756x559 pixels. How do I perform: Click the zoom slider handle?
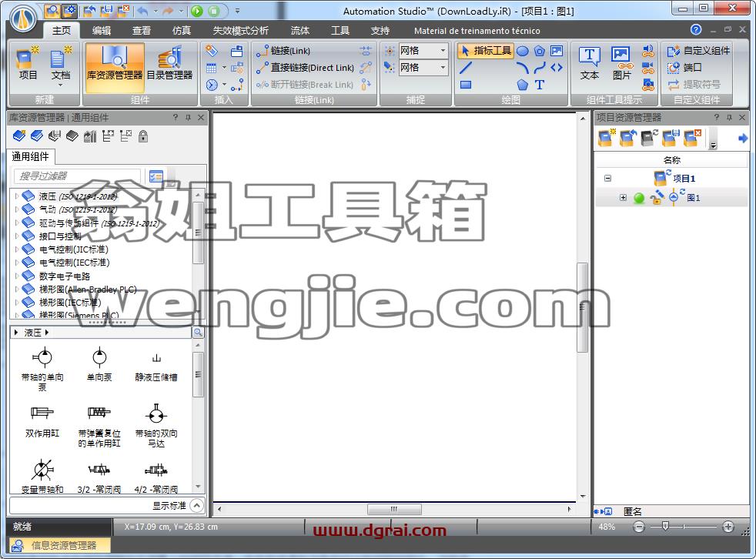pyautogui.click(x=665, y=527)
